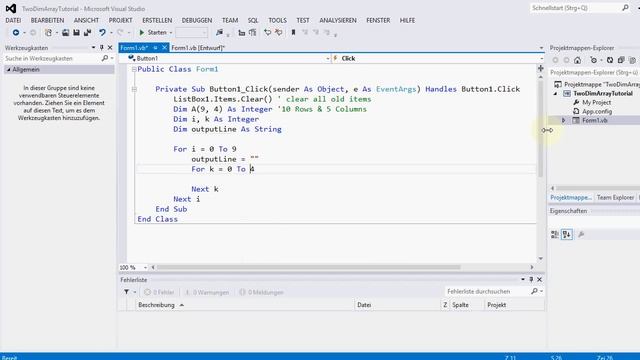Click the Schnellstart quick launch search field
640x360 pixels.
pyautogui.click(x=580, y=8)
